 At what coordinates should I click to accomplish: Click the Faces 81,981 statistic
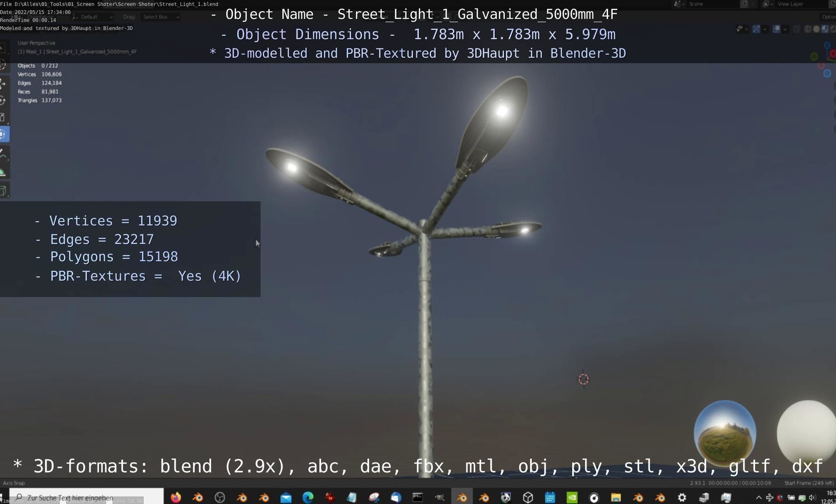point(38,91)
